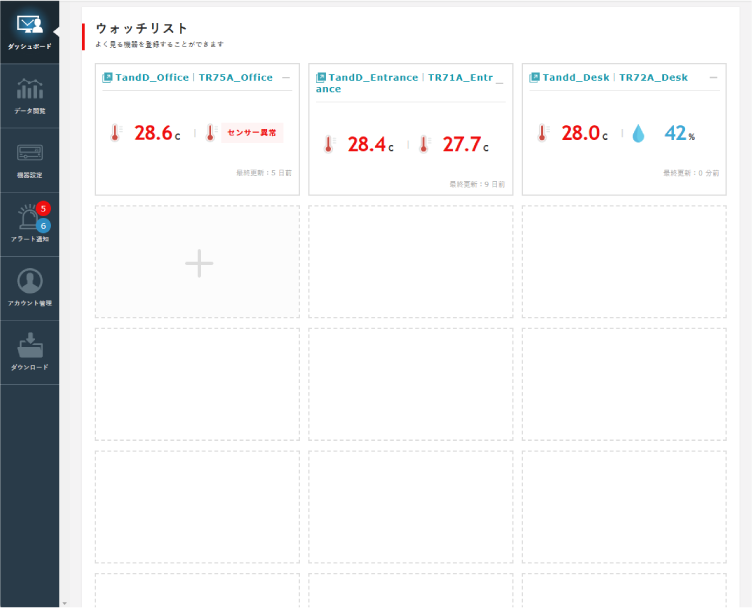Go to 機器設定 device settings icon
752x608 pixels.
[29, 153]
